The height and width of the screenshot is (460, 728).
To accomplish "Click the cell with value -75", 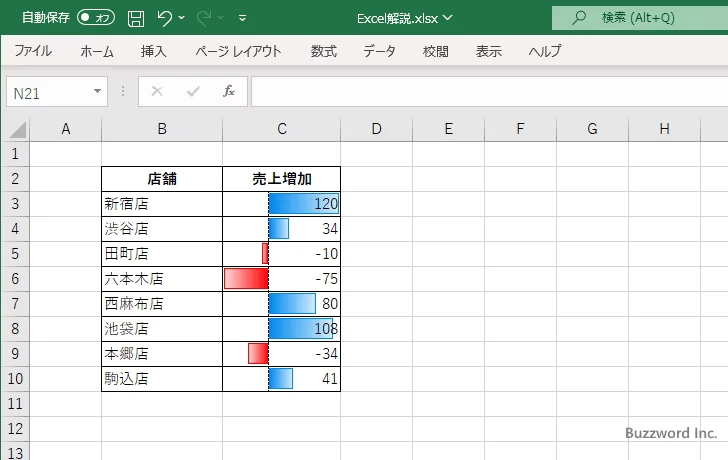I will 281,279.
